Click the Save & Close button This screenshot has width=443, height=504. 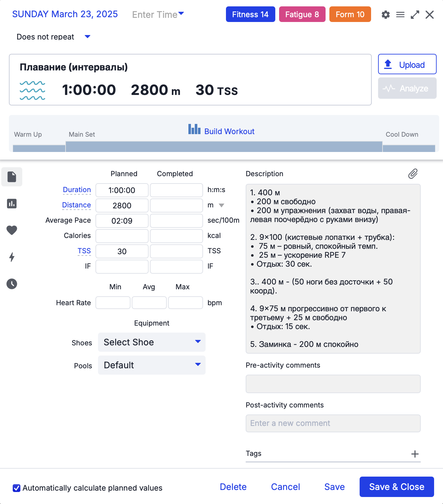click(x=397, y=487)
